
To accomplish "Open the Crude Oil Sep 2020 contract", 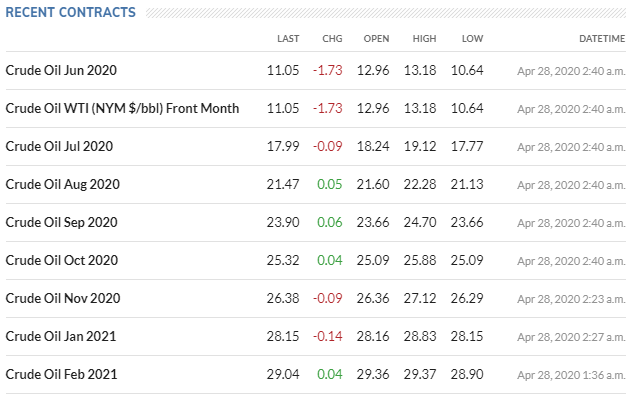I will coord(62,222).
